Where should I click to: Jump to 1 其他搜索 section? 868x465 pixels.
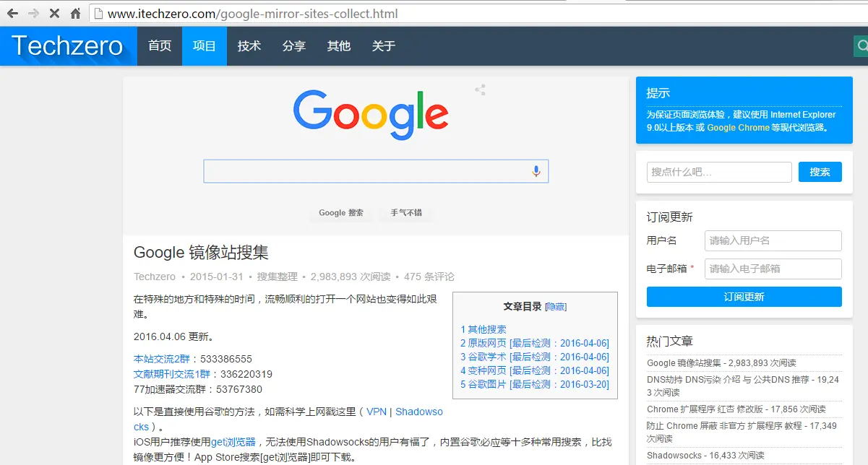tap(484, 329)
